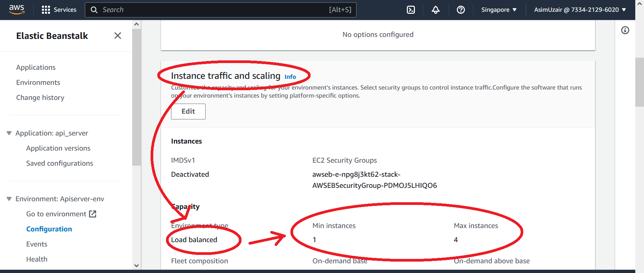Click the 'EC2 Security Groups' label
The height and width of the screenshot is (273, 644).
pyautogui.click(x=344, y=160)
